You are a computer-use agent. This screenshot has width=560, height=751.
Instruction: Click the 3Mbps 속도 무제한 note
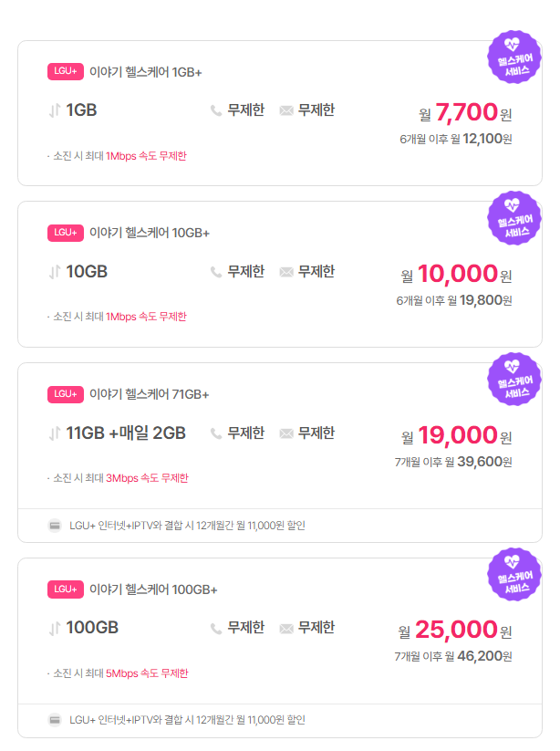click(x=147, y=478)
